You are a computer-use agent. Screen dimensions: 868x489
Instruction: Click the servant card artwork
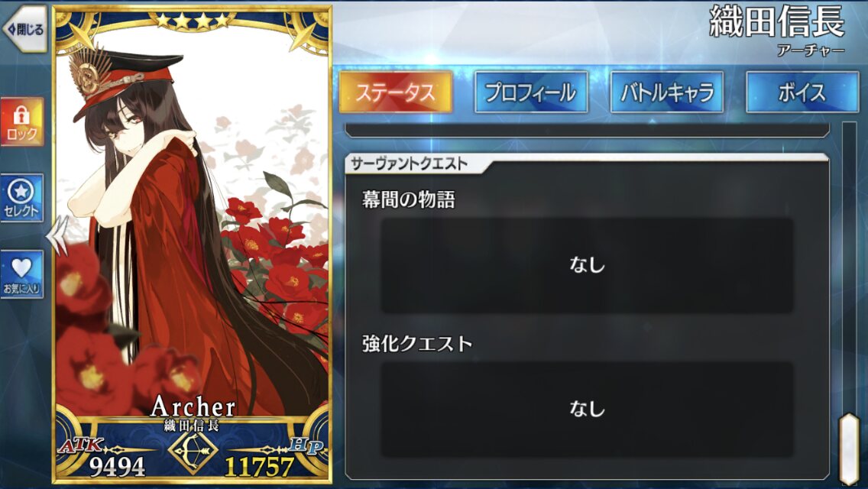click(x=193, y=222)
